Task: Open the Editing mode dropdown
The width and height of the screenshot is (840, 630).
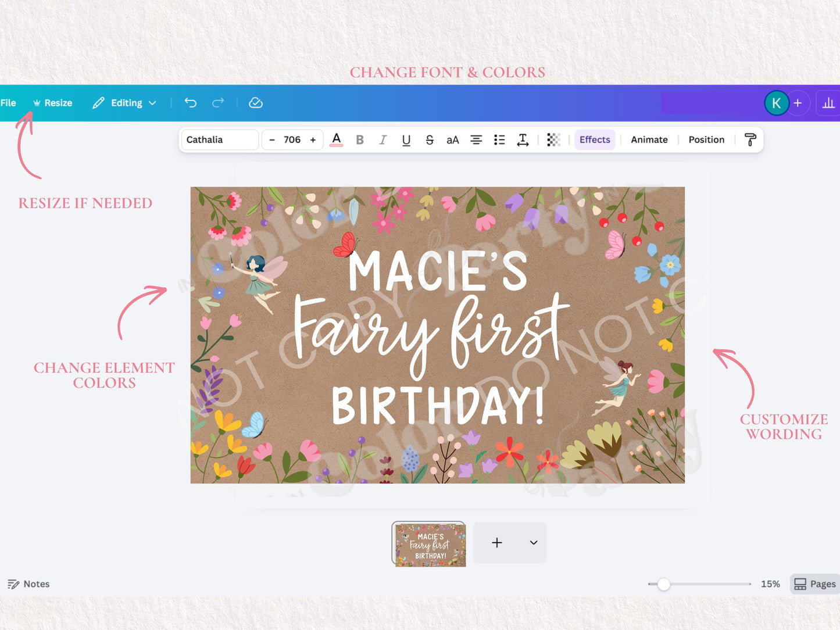Action: coord(124,103)
